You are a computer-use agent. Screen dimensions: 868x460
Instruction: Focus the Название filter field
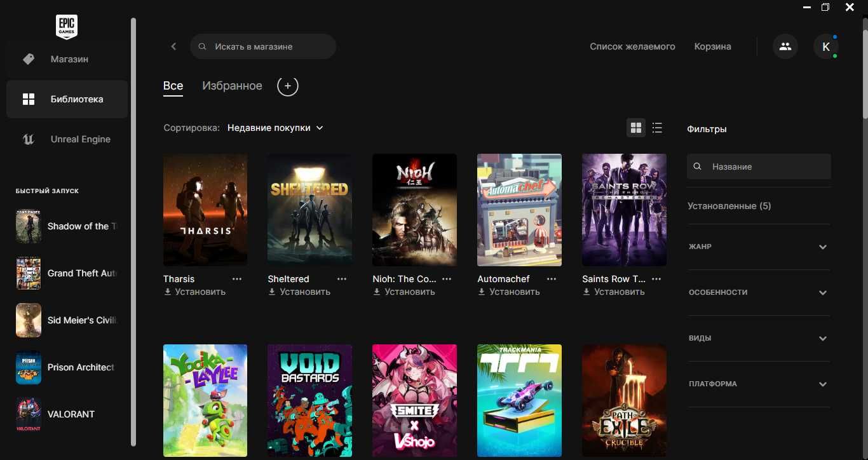click(x=759, y=166)
